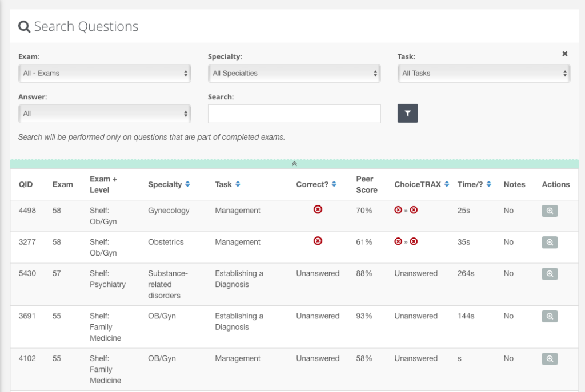Collapse the filter panel using the chevron

coord(294,164)
